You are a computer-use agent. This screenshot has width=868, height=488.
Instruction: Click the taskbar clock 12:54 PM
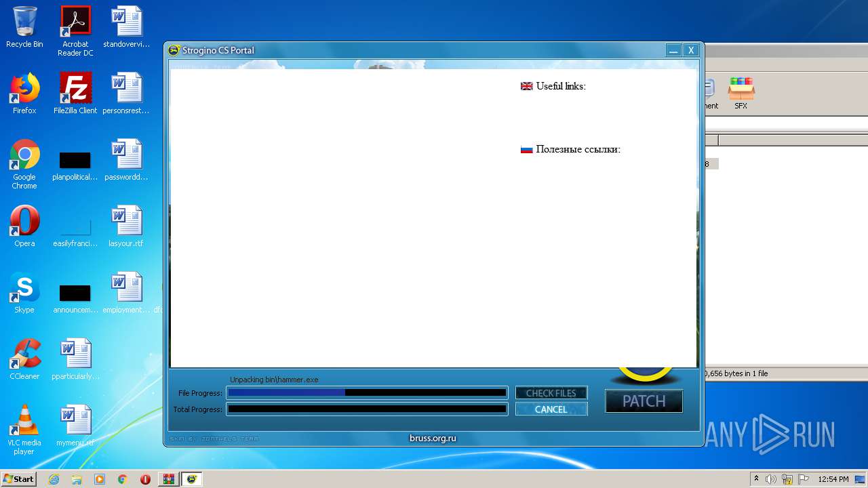[x=833, y=479]
